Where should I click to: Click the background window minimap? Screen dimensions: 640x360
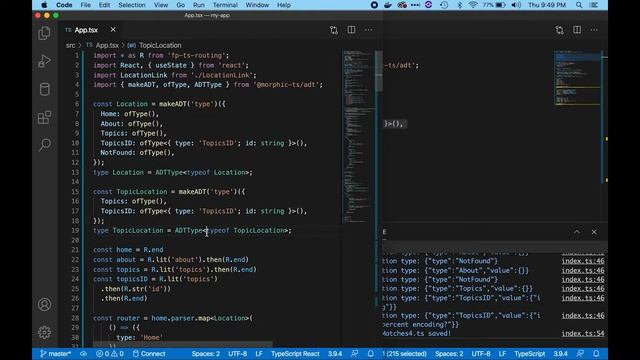[x=577, y=78]
